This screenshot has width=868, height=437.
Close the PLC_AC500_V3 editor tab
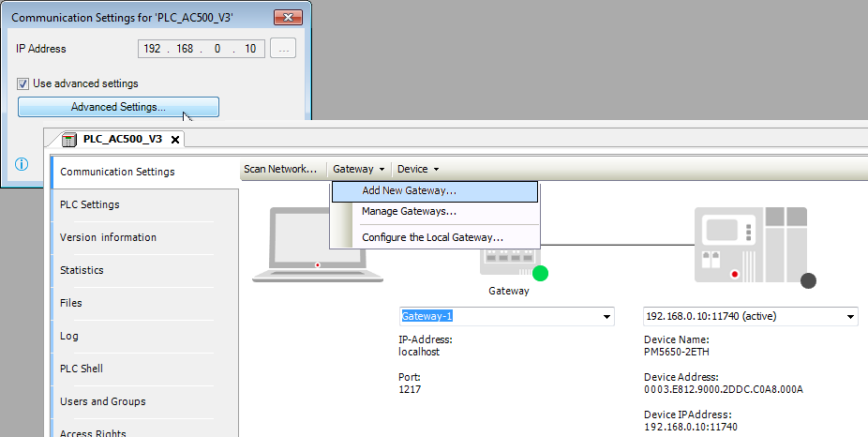click(x=175, y=140)
